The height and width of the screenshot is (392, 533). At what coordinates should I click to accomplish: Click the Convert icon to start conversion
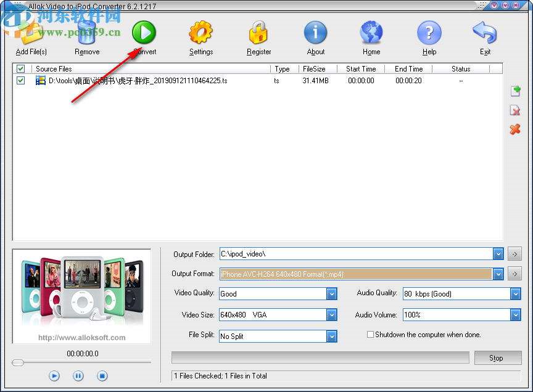click(144, 31)
